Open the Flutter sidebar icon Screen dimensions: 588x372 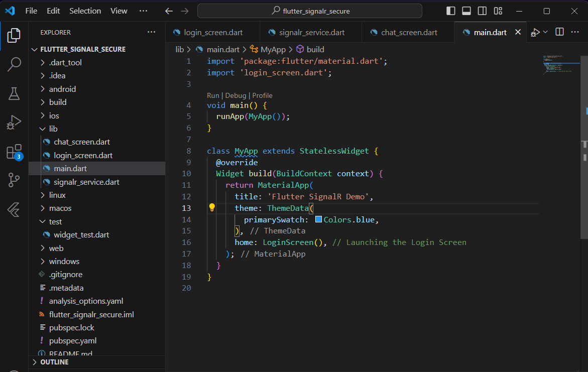[x=14, y=210]
